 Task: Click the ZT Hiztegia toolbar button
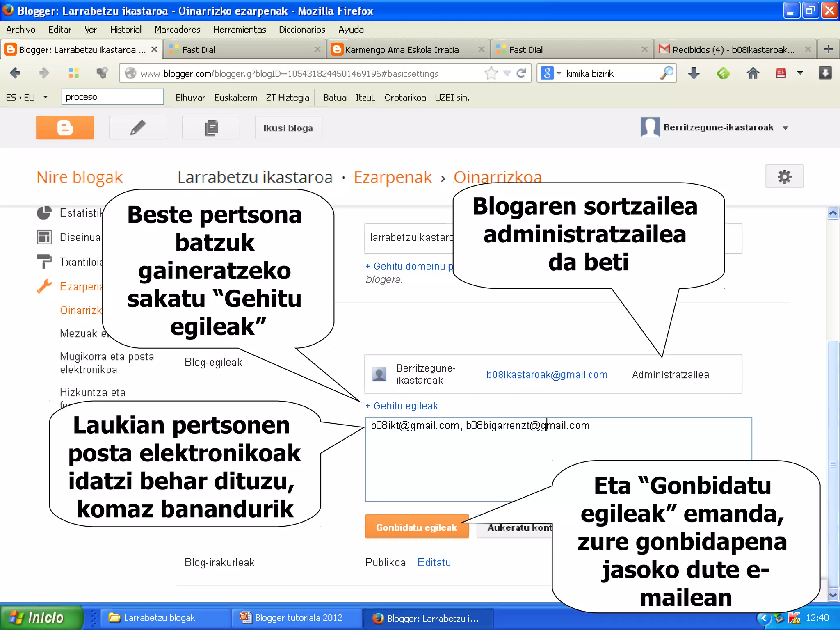(x=288, y=97)
